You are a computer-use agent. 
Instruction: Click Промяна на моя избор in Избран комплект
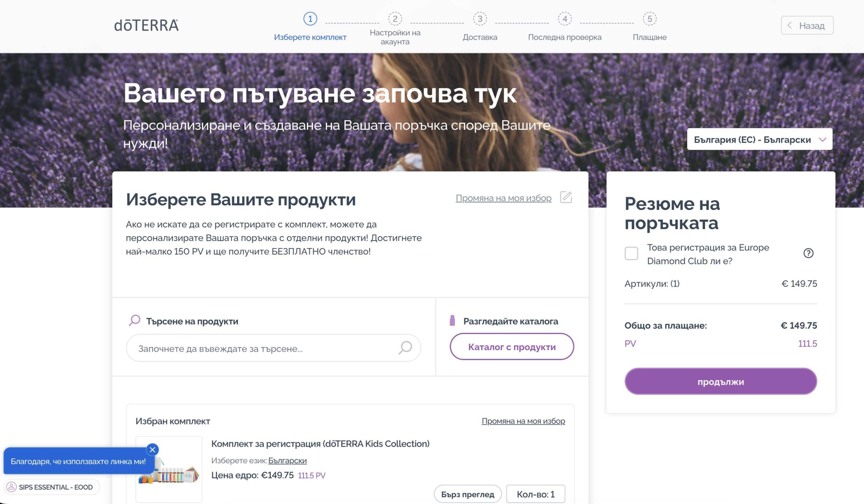tap(523, 421)
